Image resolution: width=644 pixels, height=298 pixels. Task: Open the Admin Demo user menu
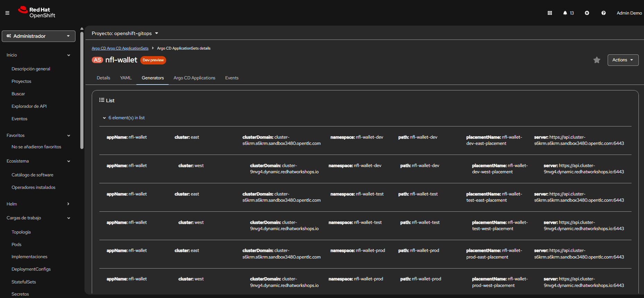tap(629, 13)
